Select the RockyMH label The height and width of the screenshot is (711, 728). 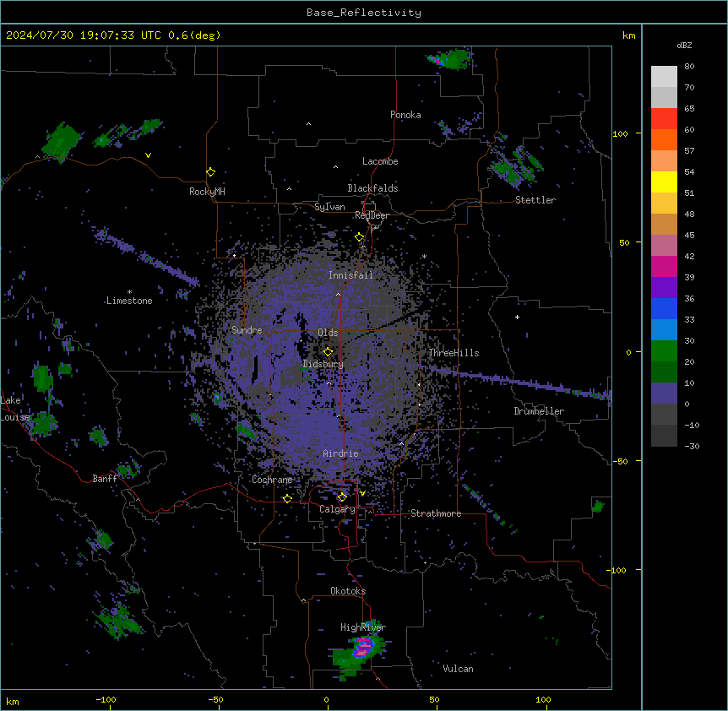(207, 192)
